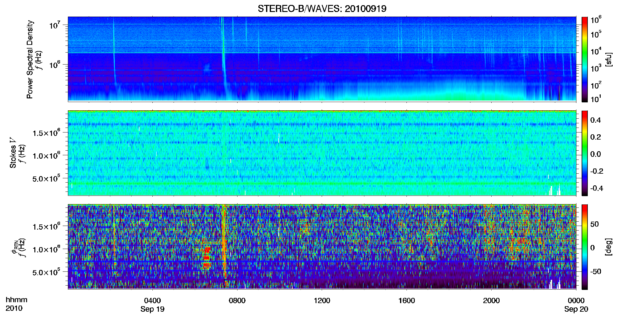Image resolution: width=644 pixels, height=332 pixels.
Task: Click the power spectral density spectrogram panel
Action: pos(322,59)
